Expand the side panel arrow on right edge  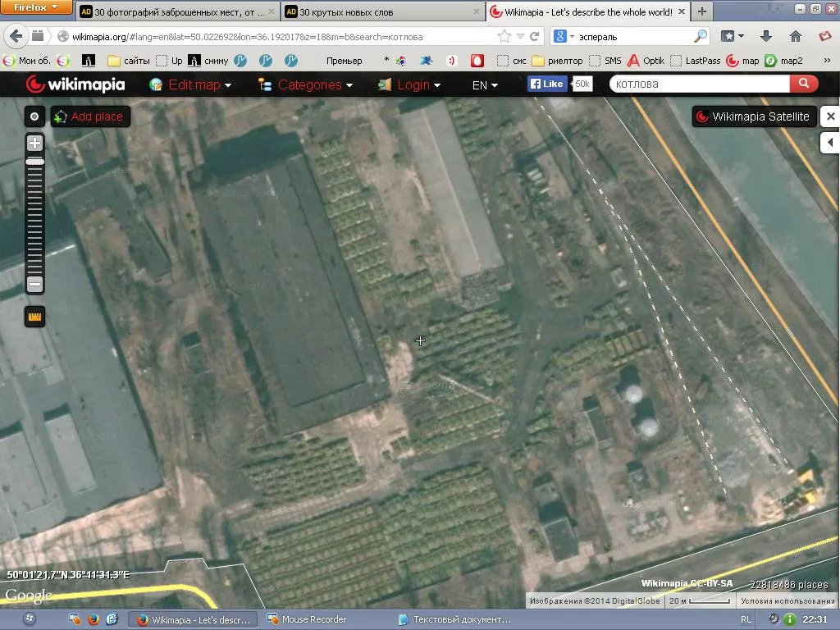pos(830,143)
